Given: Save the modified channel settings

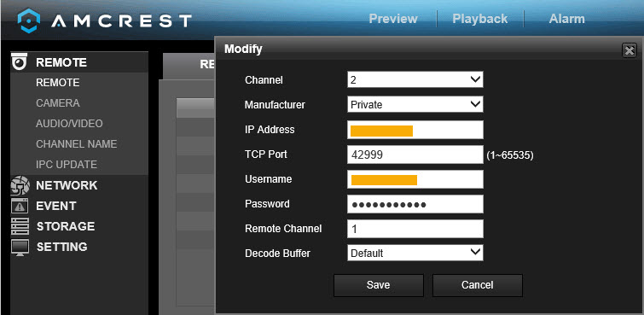Looking at the screenshot, I should (378, 285).
